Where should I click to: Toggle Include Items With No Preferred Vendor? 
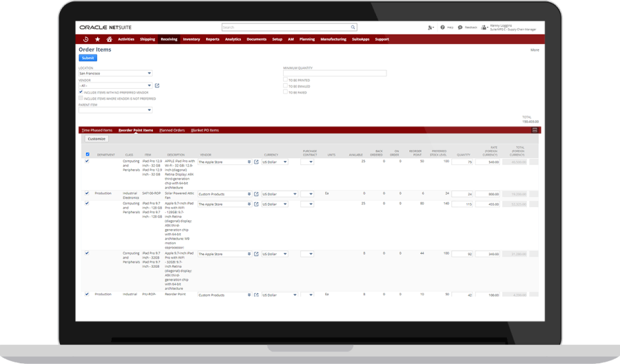[x=81, y=92]
